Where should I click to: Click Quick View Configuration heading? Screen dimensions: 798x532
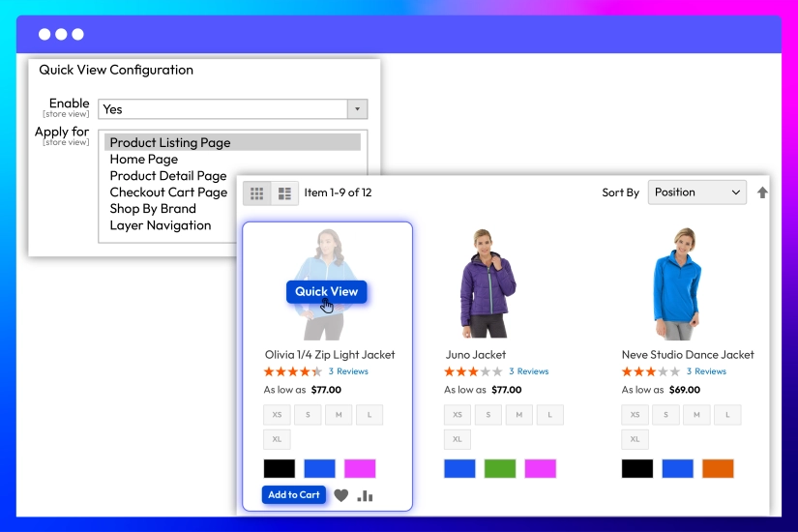(x=116, y=70)
